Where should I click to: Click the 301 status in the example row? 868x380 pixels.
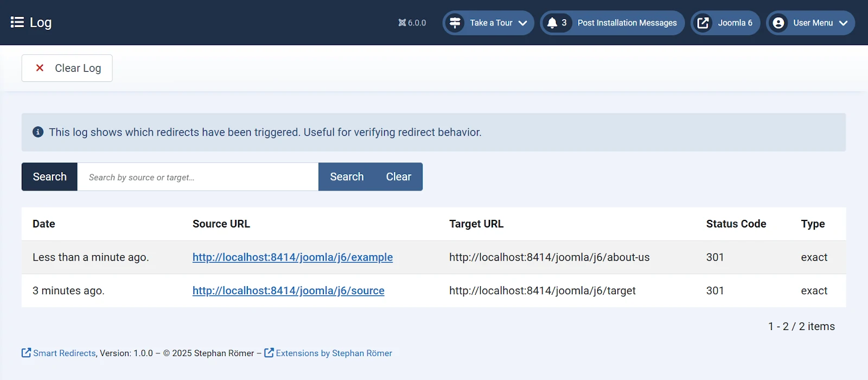[715, 257]
